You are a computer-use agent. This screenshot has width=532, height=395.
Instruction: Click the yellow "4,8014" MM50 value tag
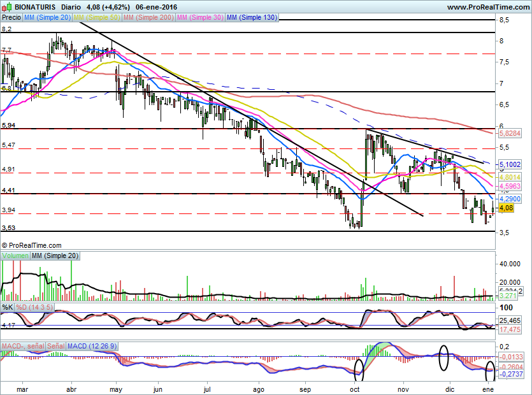510,177
